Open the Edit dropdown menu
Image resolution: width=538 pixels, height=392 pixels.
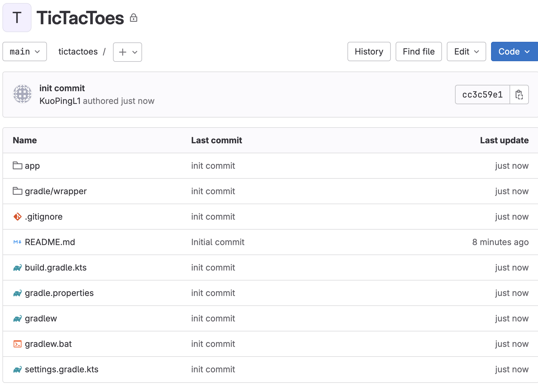(x=467, y=51)
